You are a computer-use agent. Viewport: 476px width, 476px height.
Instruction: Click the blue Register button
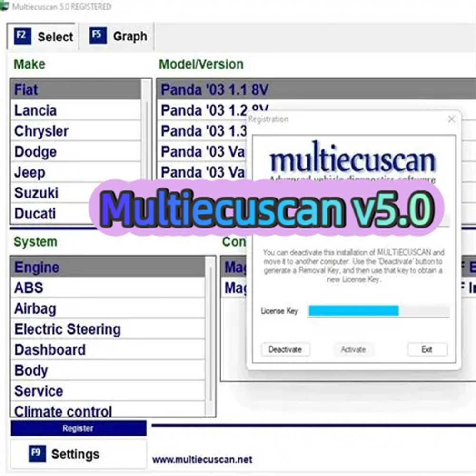tap(79, 428)
